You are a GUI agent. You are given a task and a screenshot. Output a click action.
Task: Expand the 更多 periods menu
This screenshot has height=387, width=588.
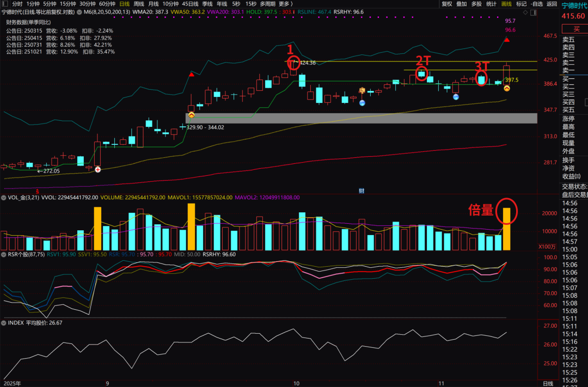(x=286, y=4)
